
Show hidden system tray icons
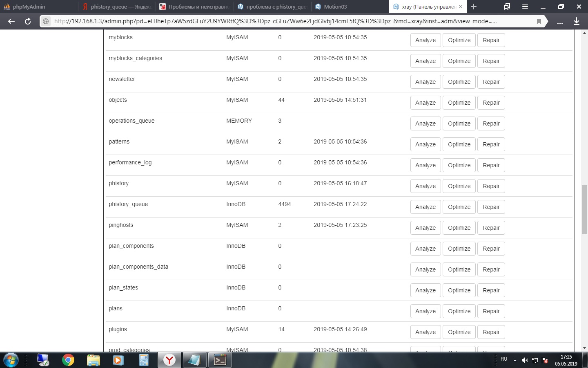[515, 360]
